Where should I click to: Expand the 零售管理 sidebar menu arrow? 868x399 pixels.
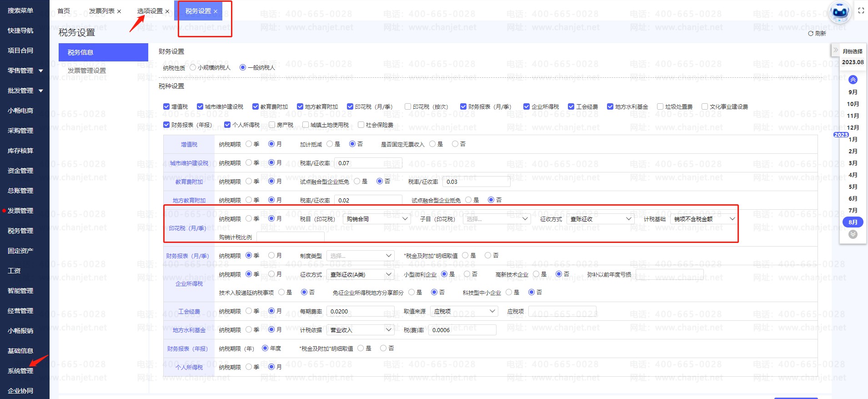[x=41, y=71]
